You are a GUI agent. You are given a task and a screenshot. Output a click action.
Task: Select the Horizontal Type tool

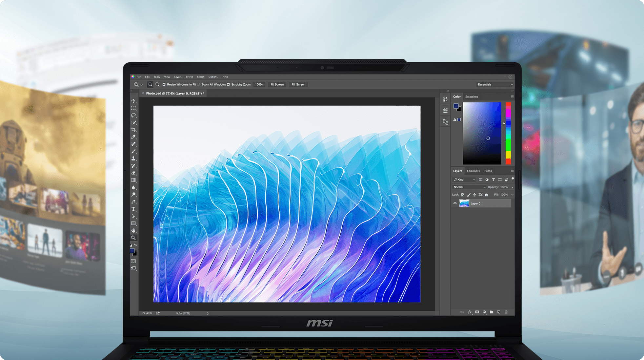click(x=133, y=209)
